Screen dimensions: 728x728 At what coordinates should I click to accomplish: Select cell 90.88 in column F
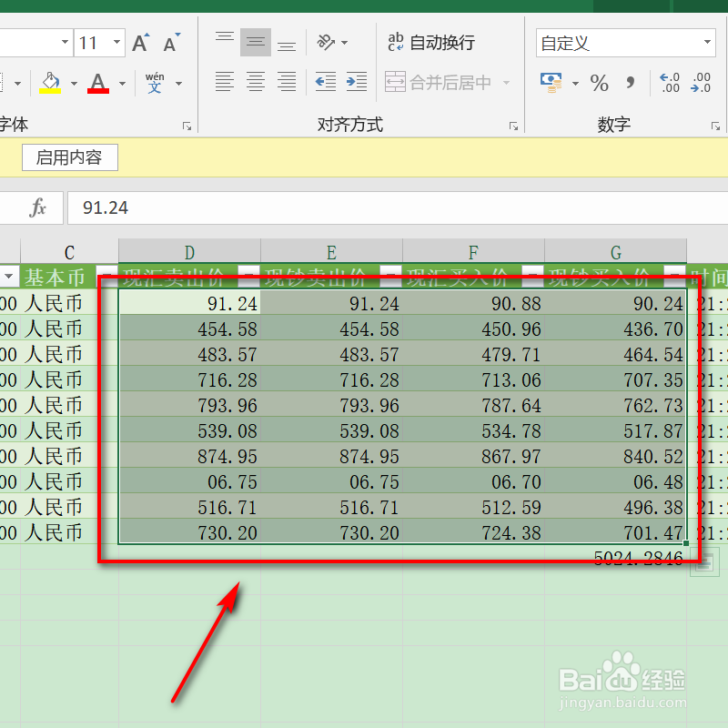coord(473,303)
